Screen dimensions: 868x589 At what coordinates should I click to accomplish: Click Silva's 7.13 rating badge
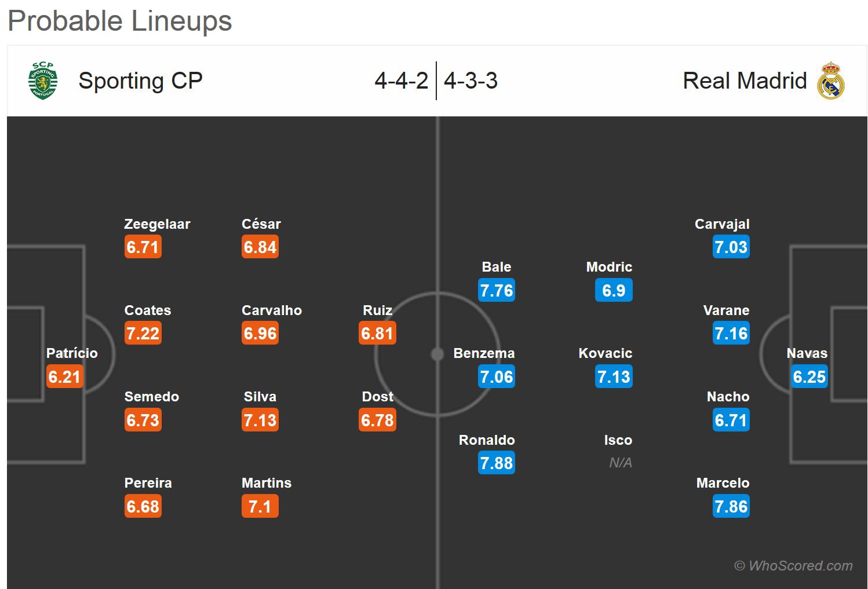click(260, 420)
